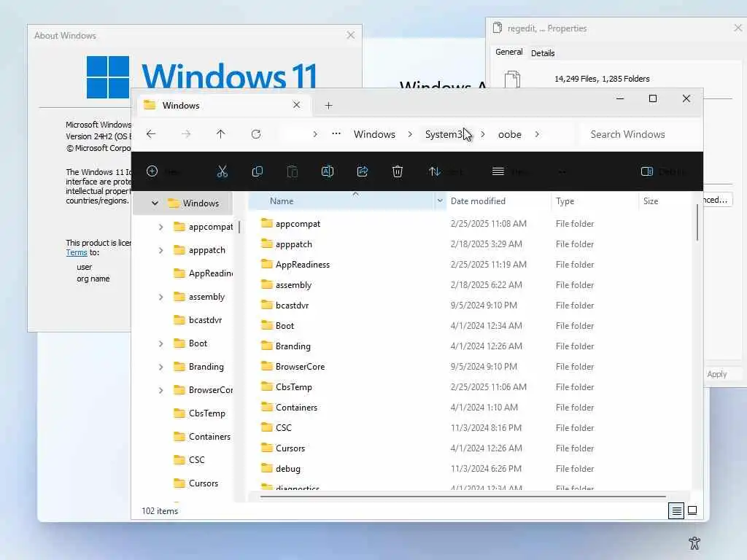Click the Share icon
Image resolution: width=747 pixels, height=560 pixels.
(x=363, y=171)
